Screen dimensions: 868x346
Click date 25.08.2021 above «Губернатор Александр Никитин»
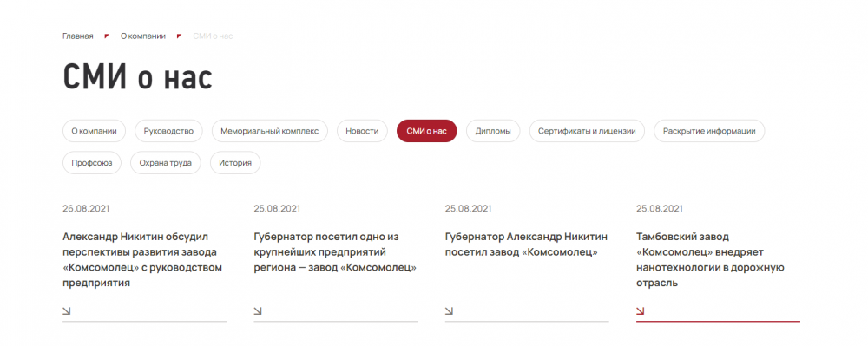pyautogui.click(x=469, y=209)
